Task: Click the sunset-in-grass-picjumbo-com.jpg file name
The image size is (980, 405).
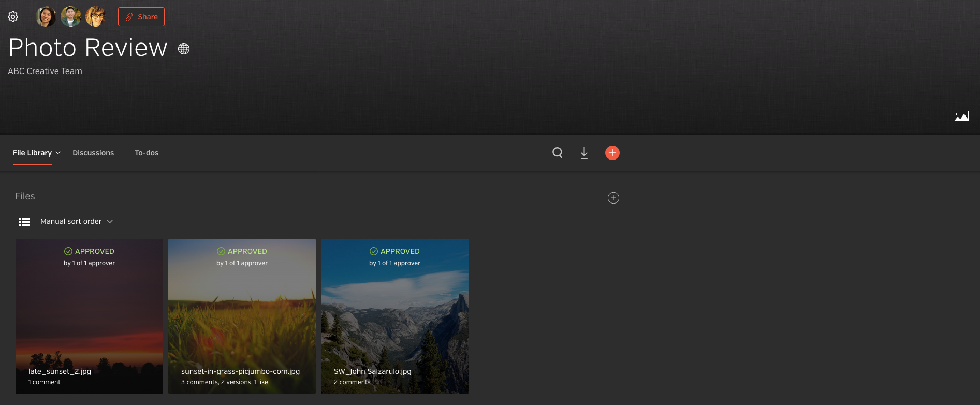Action: click(x=240, y=371)
